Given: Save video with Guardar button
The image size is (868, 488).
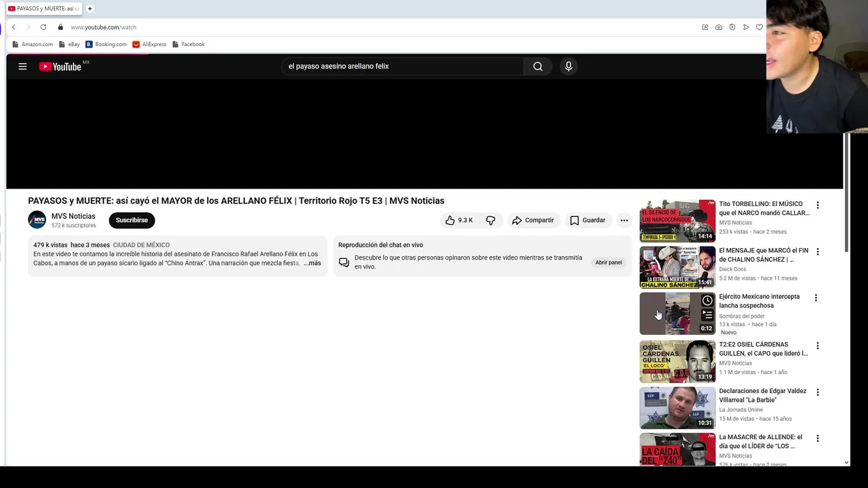Looking at the screenshot, I should point(587,220).
